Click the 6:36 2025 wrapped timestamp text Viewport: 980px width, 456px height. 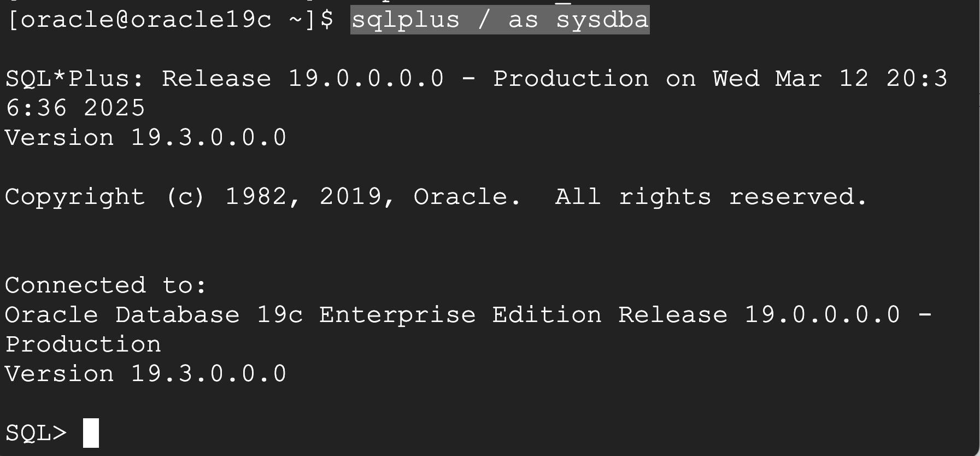pos(75,108)
